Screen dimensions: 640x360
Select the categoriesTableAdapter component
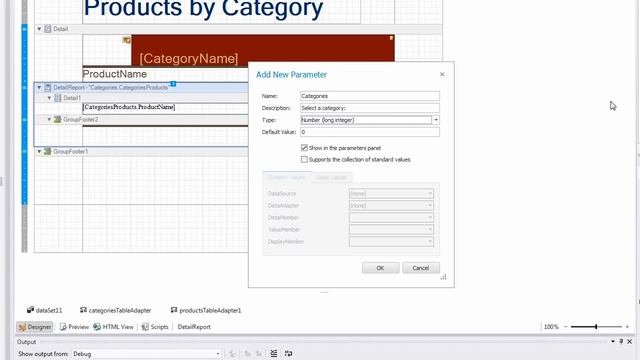(116, 310)
